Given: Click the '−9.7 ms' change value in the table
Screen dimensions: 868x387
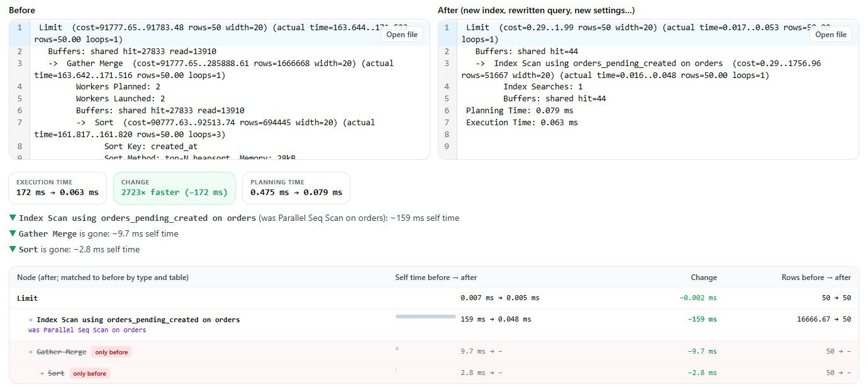Looking at the screenshot, I should [702, 352].
